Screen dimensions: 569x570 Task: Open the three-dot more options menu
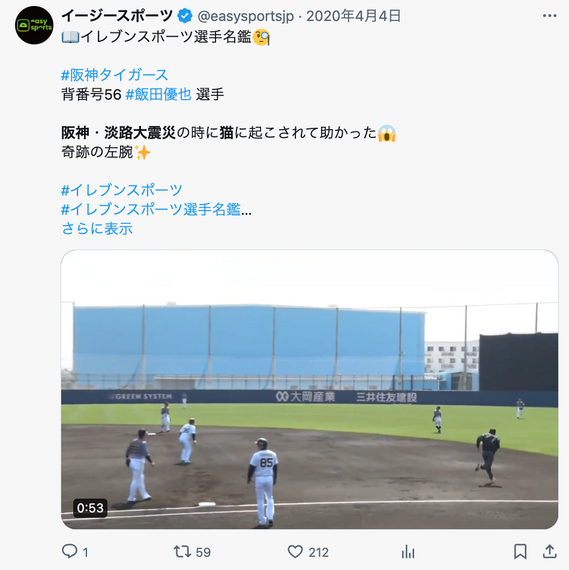(549, 16)
